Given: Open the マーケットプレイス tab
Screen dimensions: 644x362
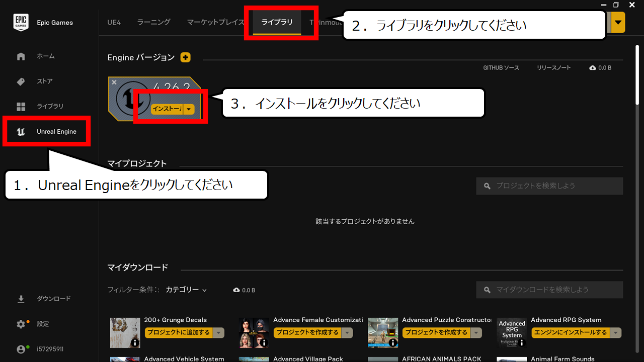Looking at the screenshot, I should [x=216, y=22].
